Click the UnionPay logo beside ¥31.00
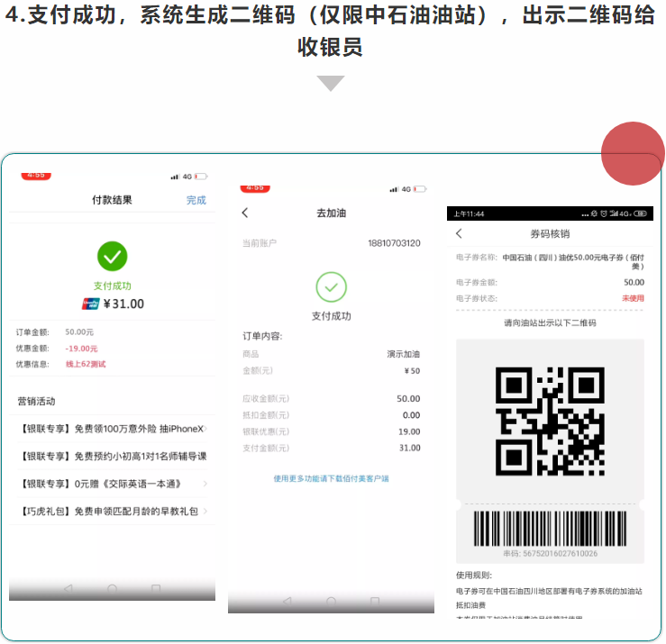This screenshot has height=644, width=666. point(90,304)
